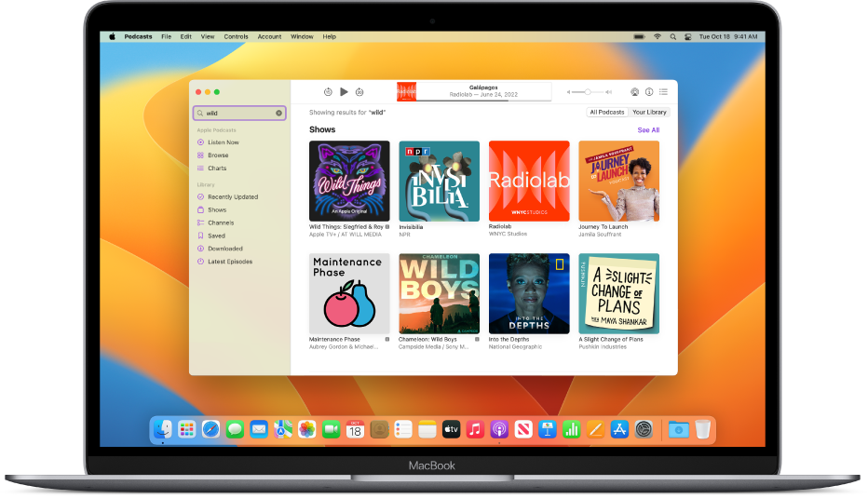Click the Wi-Fi status icon

pos(658,36)
